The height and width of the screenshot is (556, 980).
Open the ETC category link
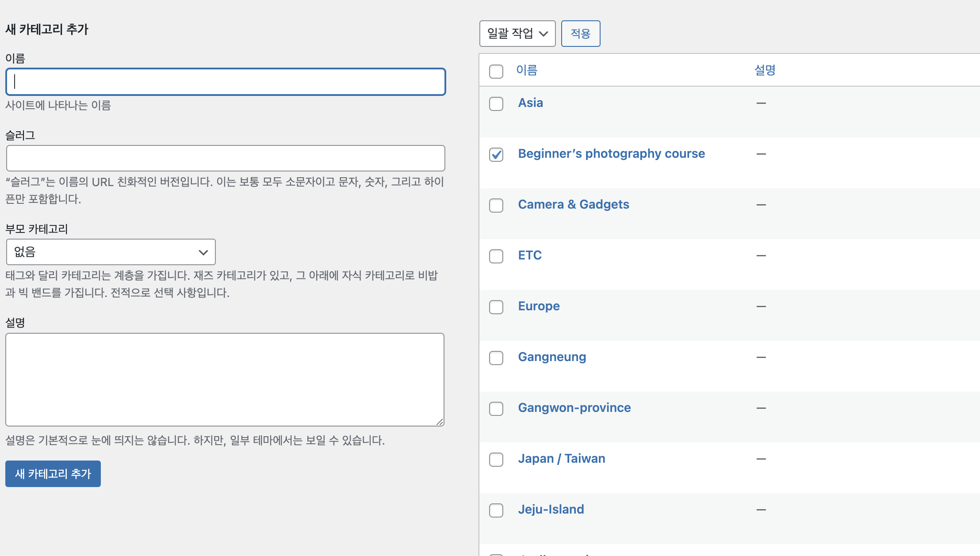point(530,255)
